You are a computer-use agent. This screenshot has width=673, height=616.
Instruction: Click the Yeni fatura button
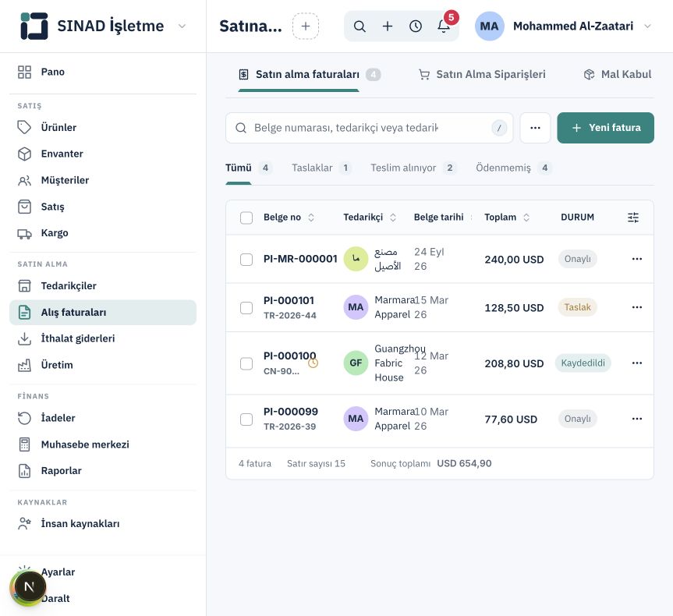(x=606, y=128)
